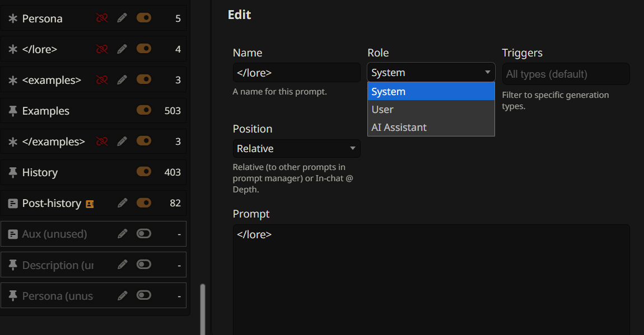Click the document icon beside Post-history
The height and width of the screenshot is (335, 644).
click(x=13, y=204)
